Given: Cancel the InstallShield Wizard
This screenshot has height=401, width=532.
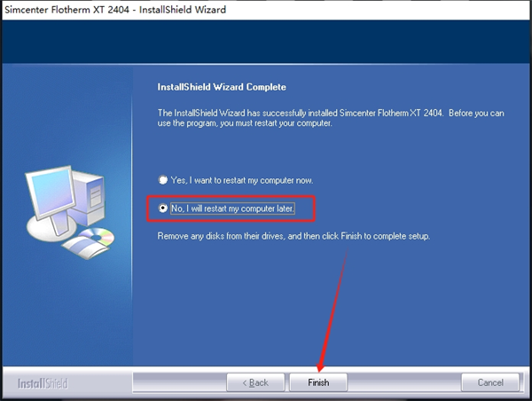Looking at the screenshot, I should pos(490,382).
